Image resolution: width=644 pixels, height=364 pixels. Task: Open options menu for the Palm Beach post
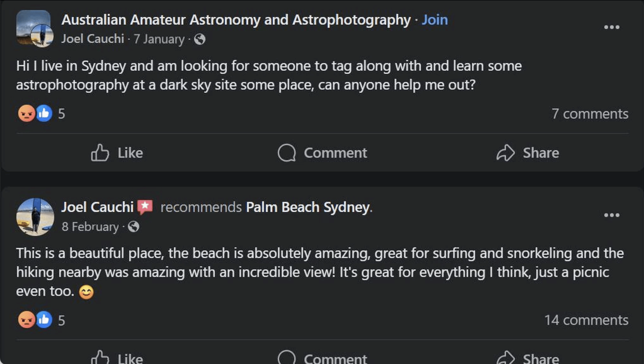click(611, 215)
